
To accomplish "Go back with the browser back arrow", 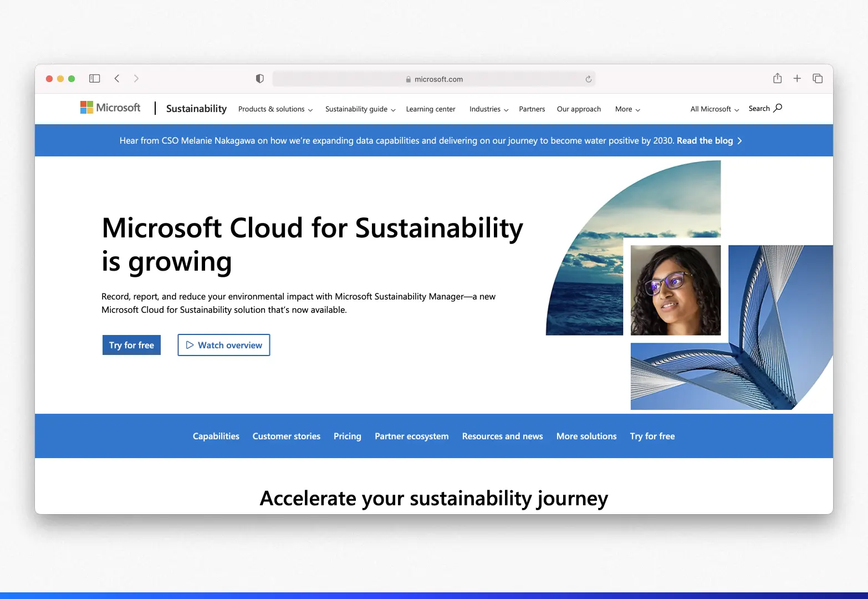I will (117, 79).
